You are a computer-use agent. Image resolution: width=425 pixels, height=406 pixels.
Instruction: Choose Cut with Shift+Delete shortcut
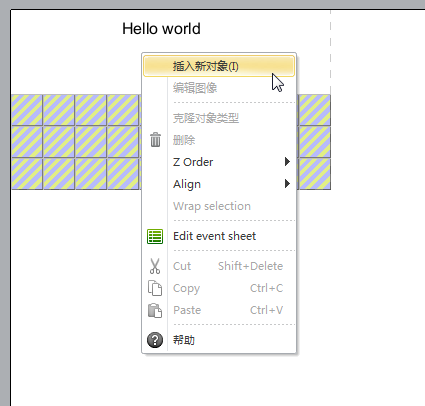(x=219, y=266)
